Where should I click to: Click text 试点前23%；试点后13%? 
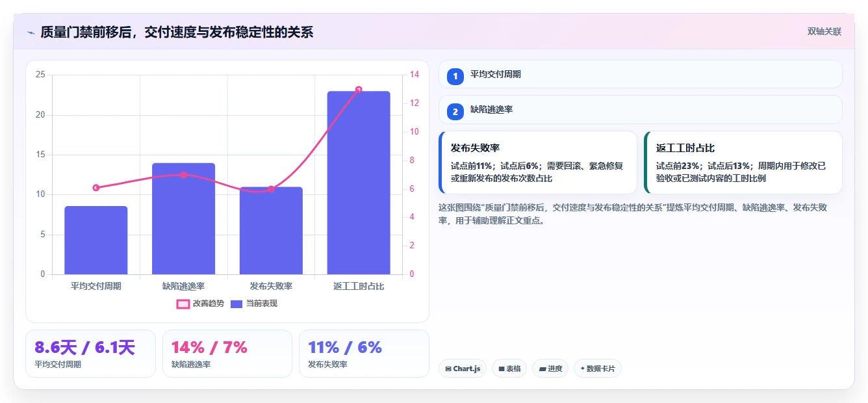(702, 166)
